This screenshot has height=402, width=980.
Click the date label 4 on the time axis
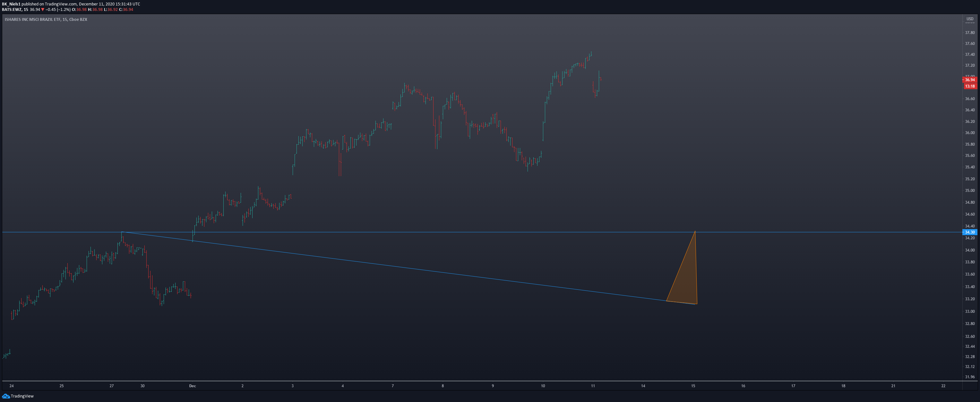pos(342,386)
